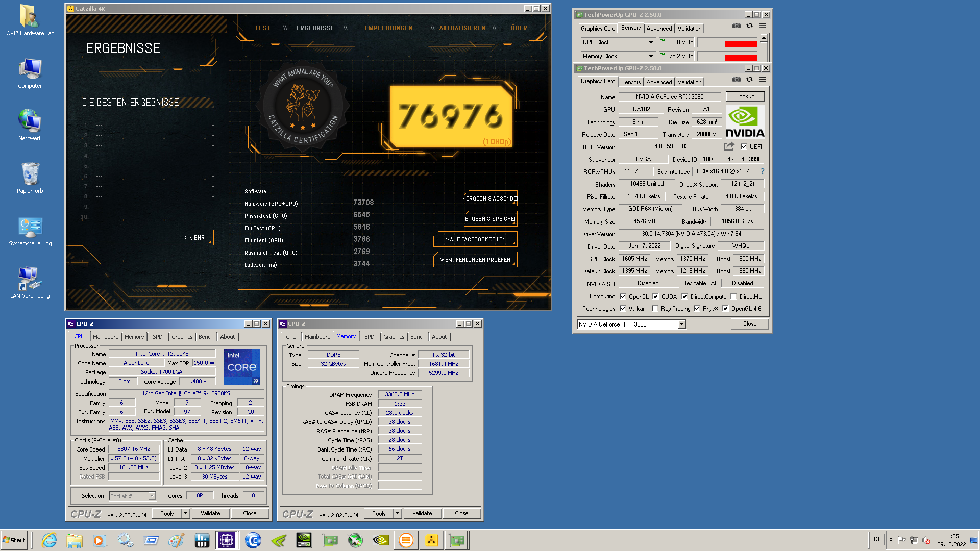The height and width of the screenshot is (551, 980).
Task: Toggle the Ray Tracing checkbox
Action: 655,308
